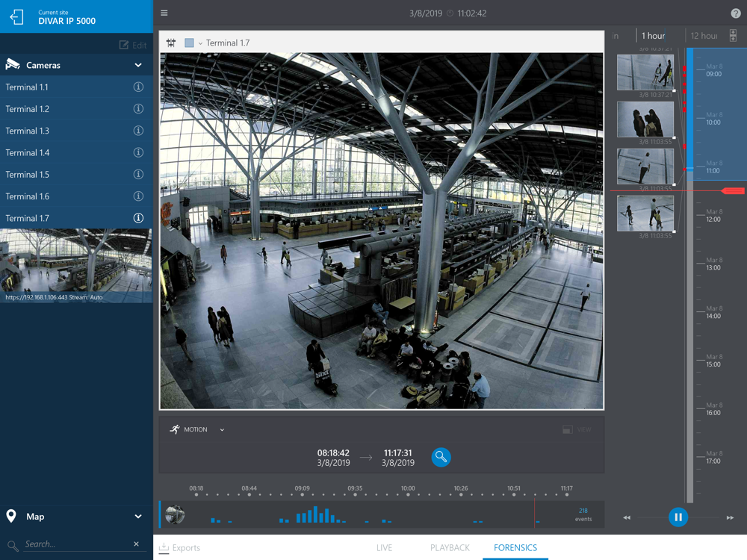
Task: Select Terminal 1.1 camera
Action: tap(76, 87)
